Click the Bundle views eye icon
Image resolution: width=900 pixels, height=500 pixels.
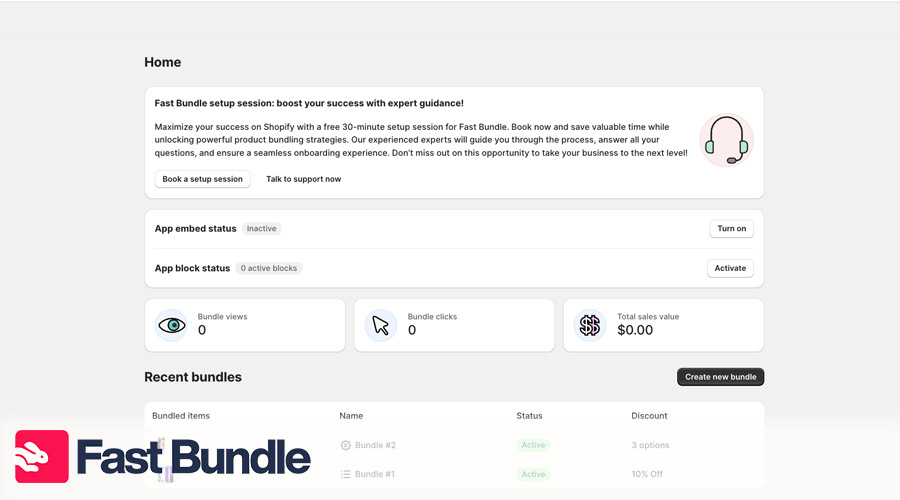171,325
